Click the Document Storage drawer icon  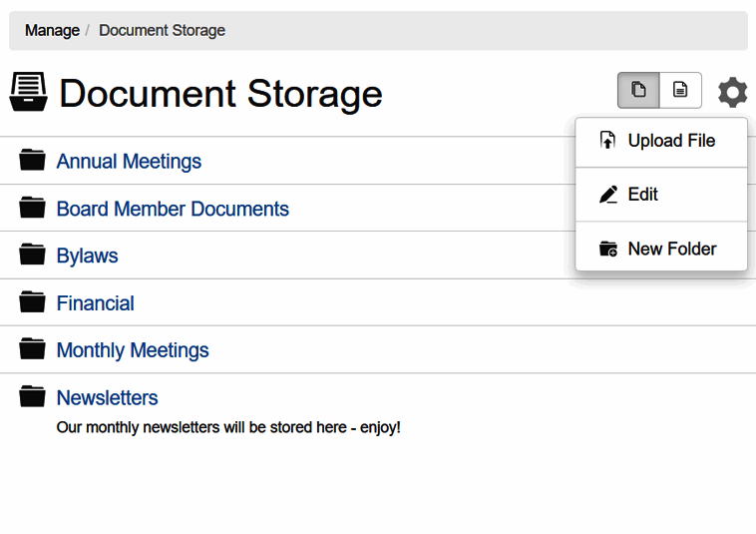click(x=29, y=92)
